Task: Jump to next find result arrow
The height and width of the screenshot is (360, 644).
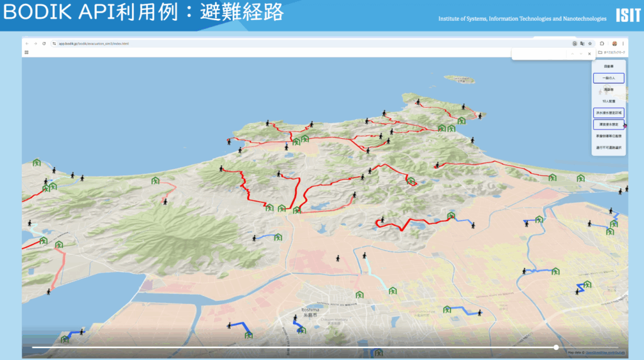Action: point(580,54)
